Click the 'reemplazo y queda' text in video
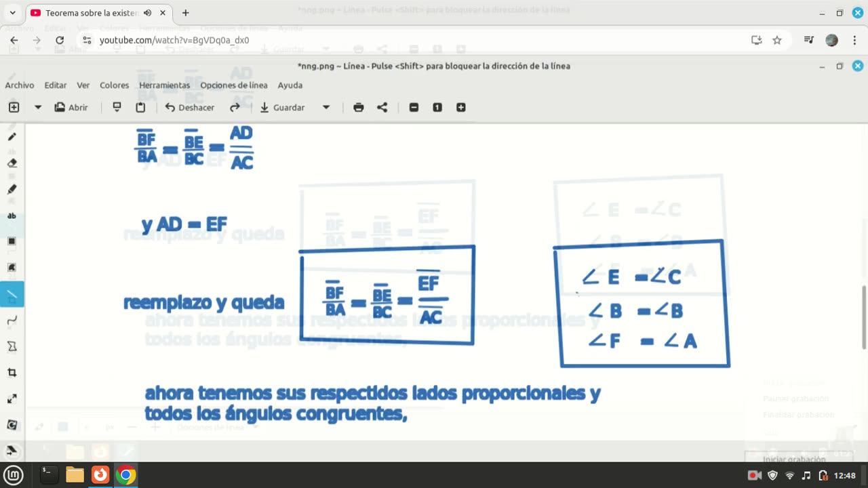The width and height of the screenshot is (868, 488). [x=203, y=302]
